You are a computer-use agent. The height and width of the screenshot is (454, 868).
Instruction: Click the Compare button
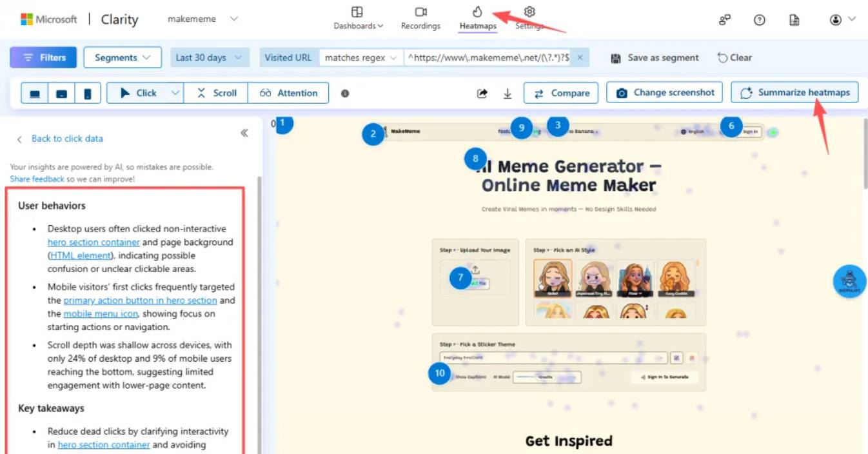[561, 93]
